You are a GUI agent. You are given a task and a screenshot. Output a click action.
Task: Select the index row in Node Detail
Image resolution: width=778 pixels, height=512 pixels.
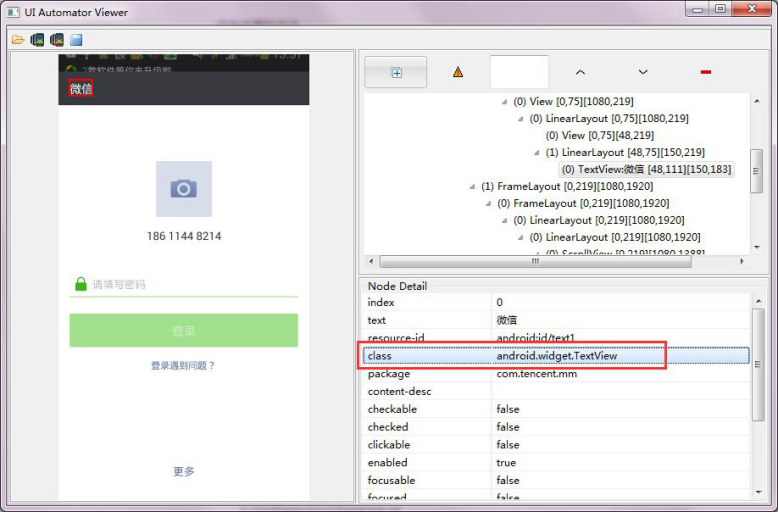556,302
